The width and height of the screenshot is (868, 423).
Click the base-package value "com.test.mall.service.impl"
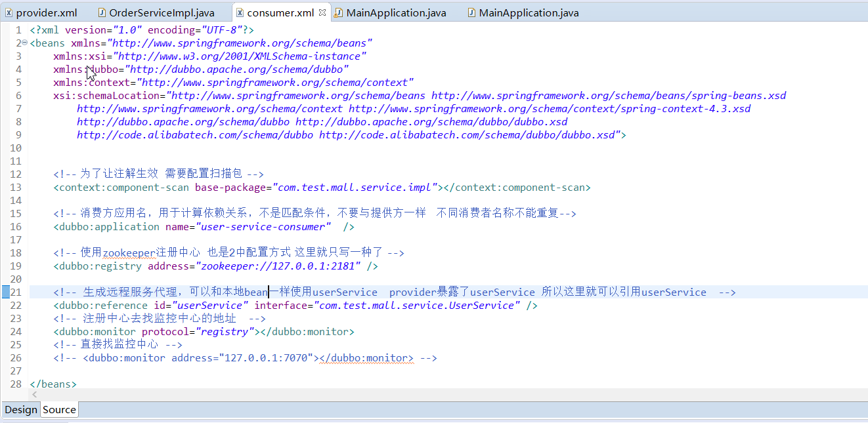pyautogui.click(x=355, y=188)
